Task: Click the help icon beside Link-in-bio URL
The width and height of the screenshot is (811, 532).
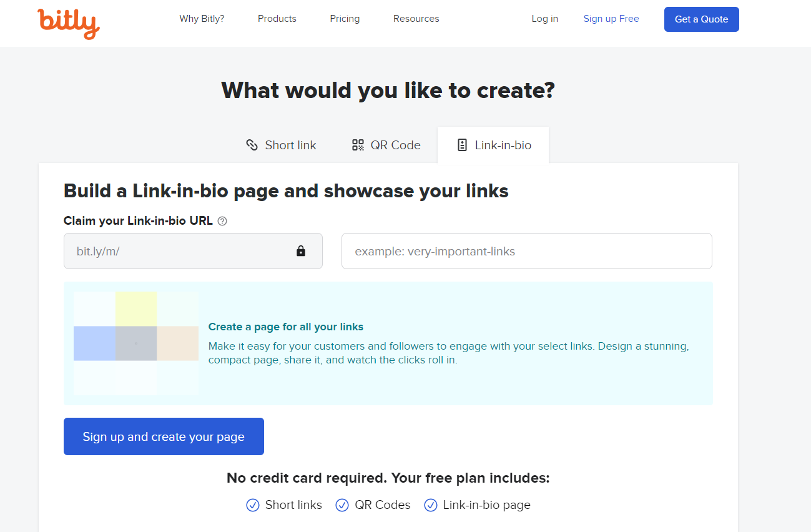Action: [x=222, y=221]
